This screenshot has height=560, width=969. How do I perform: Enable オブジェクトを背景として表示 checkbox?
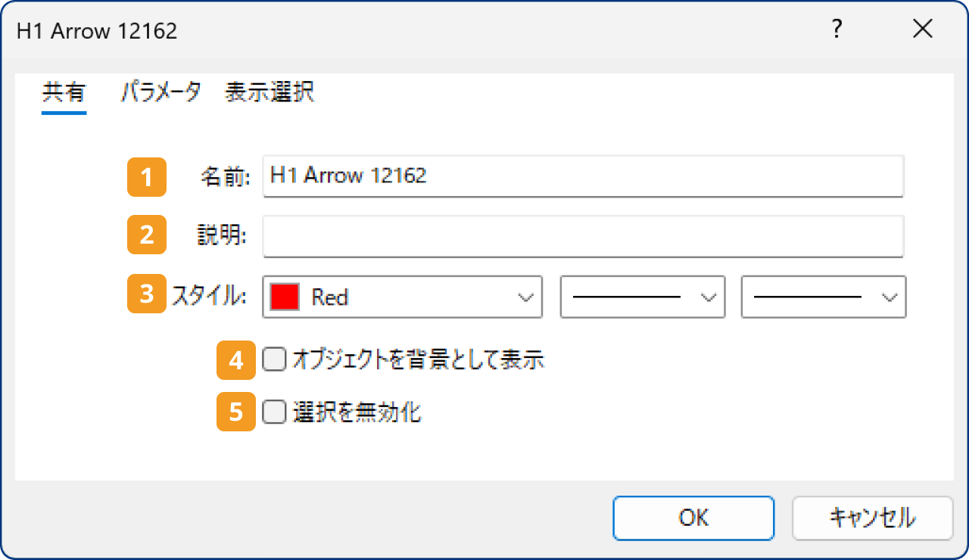click(273, 361)
